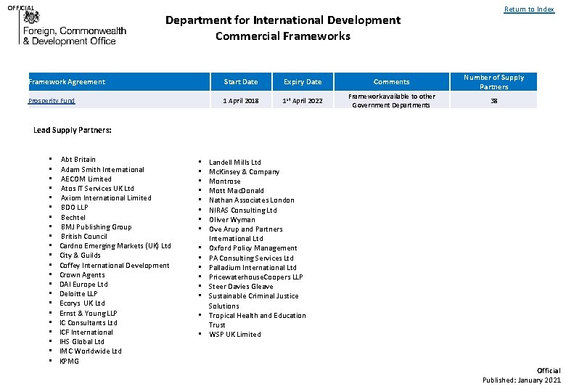Image resolution: width=566 pixels, height=392 pixels.
Task: Select PA Consulting Services Ltd entry
Action: (x=251, y=258)
